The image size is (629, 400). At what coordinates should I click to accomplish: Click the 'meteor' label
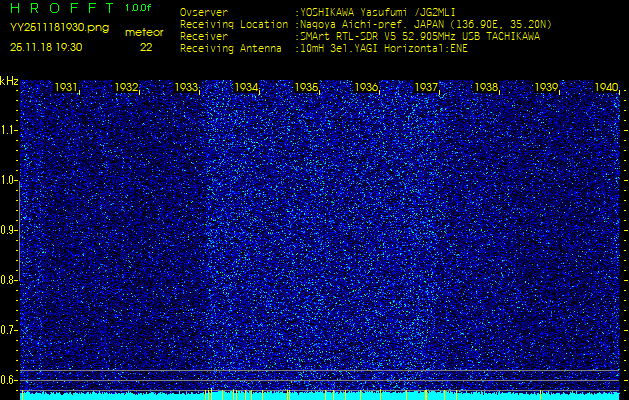[144, 32]
